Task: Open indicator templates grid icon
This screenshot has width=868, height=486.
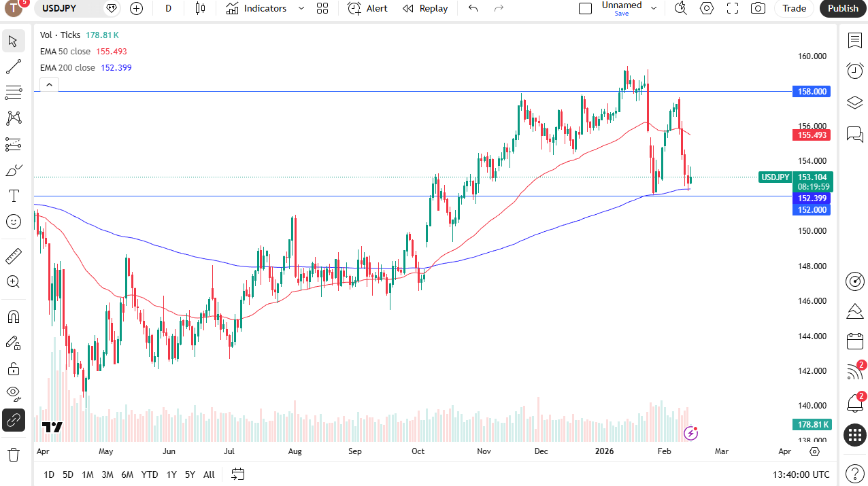Action: (x=322, y=8)
